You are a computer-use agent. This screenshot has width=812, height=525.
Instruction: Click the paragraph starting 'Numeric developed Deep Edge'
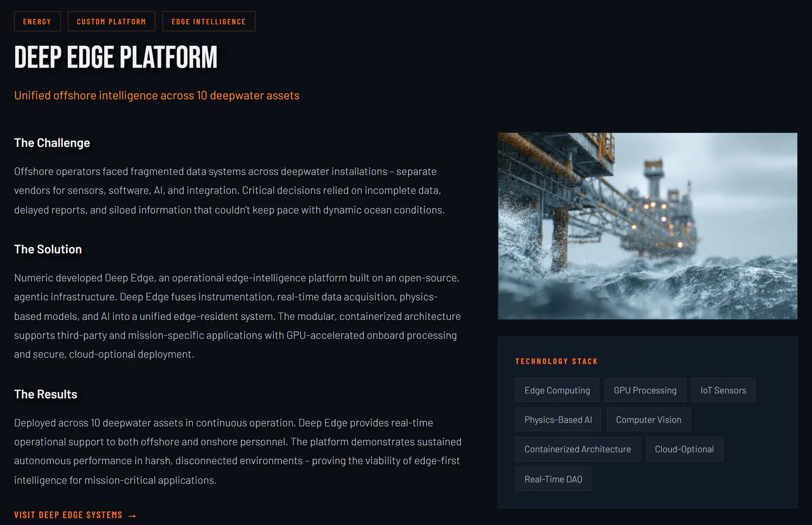238,316
